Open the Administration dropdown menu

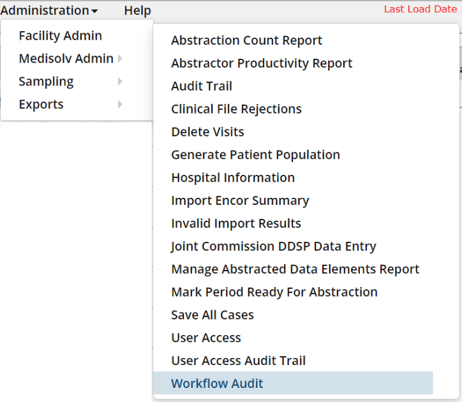click(49, 11)
